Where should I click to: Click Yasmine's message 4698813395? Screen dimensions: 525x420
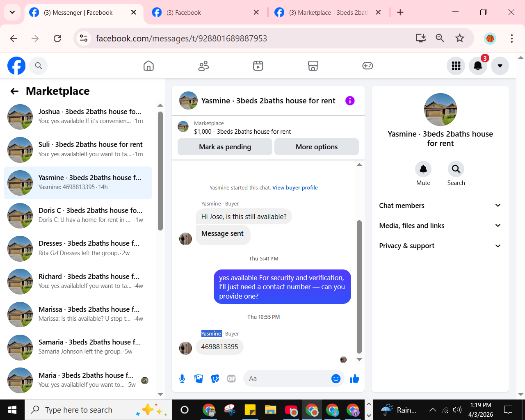coord(219,347)
